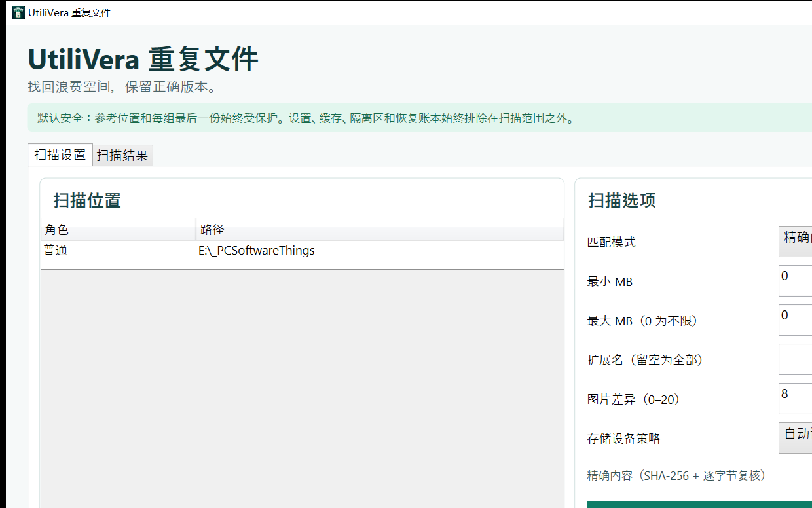Click the 最小 MB label
This screenshot has height=508, width=812.
(x=610, y=281)
